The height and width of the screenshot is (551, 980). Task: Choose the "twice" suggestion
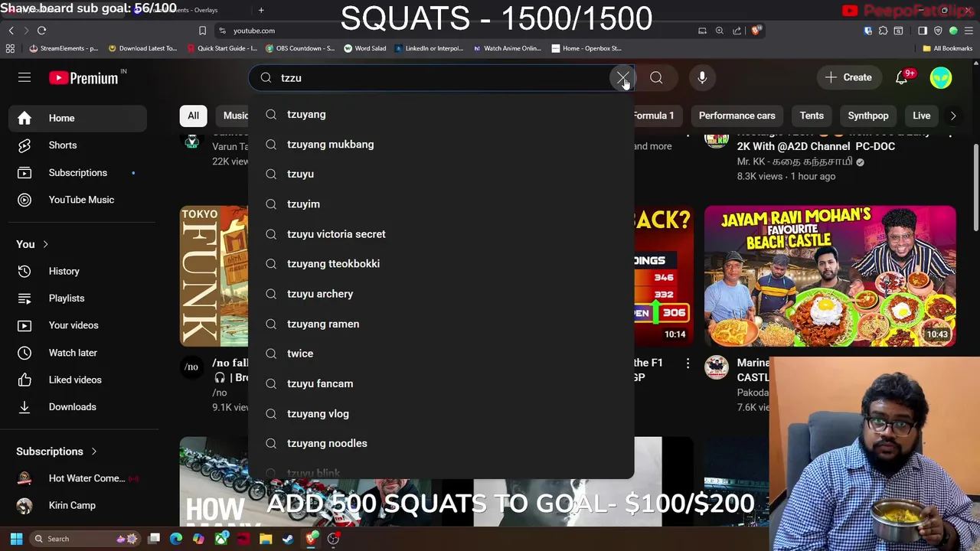tap(441, 354)
